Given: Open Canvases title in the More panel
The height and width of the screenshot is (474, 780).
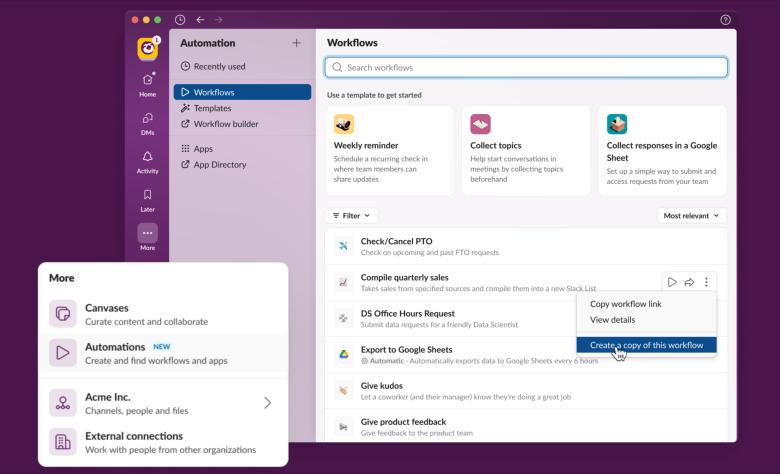Looking at the screenshot, I should [106, 308].
